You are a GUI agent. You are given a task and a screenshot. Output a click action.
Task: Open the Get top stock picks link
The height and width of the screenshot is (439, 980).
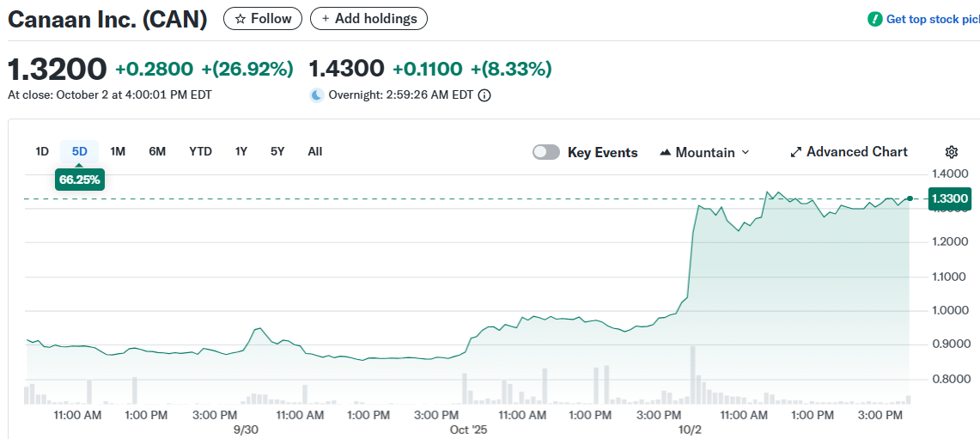click(x=932, y=19)
